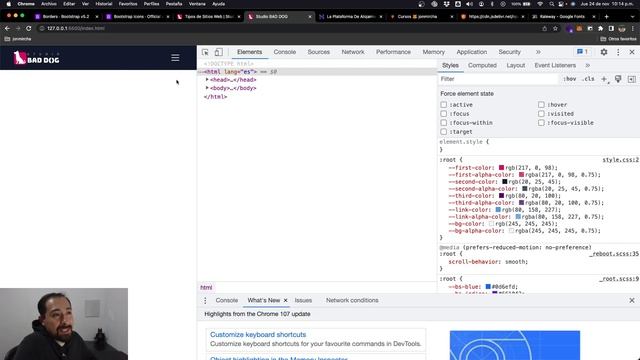
Task: Open the Issues drawer tab
Action: pos(303,300)
